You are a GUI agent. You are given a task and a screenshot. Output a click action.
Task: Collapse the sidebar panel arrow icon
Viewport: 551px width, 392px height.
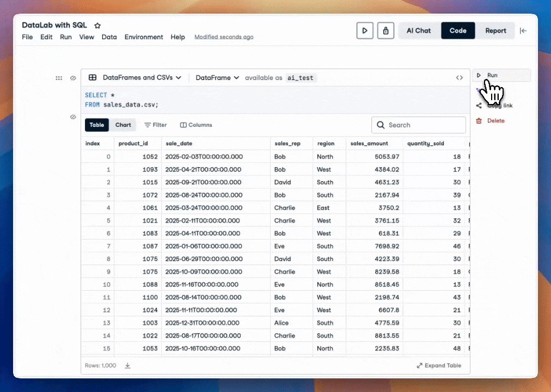(x=523, y=30)
